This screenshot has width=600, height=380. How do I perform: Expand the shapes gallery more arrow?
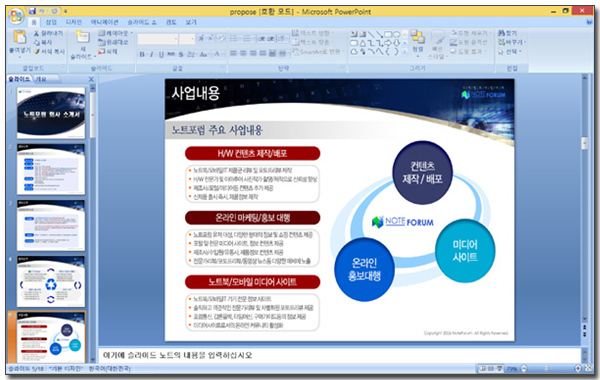tap(404, 52)
